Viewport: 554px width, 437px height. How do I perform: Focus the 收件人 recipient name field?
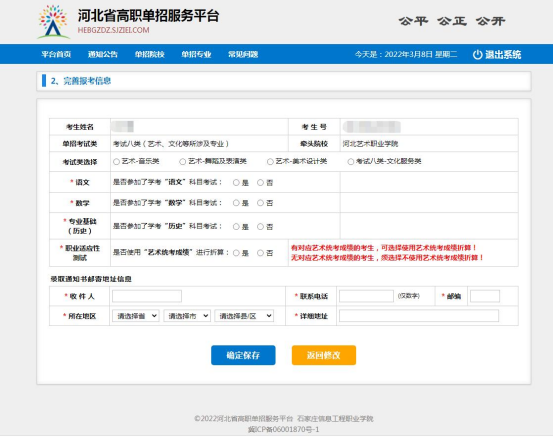click(147, 296)
